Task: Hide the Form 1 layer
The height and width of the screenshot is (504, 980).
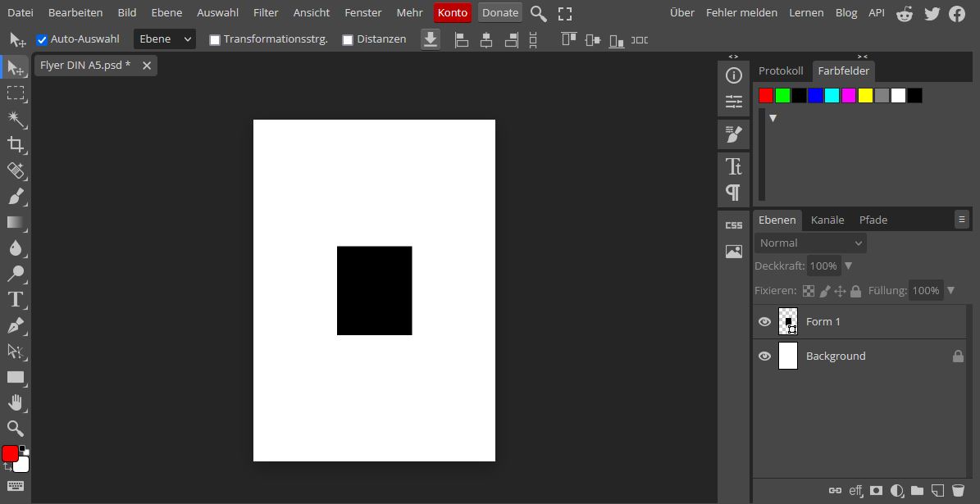Action: coord(764,322)
